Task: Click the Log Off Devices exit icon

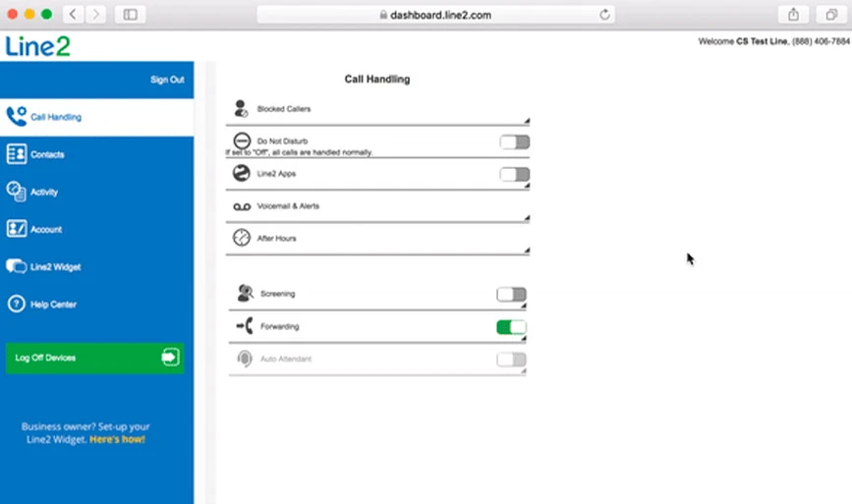Action: click(x=170, y=358)
